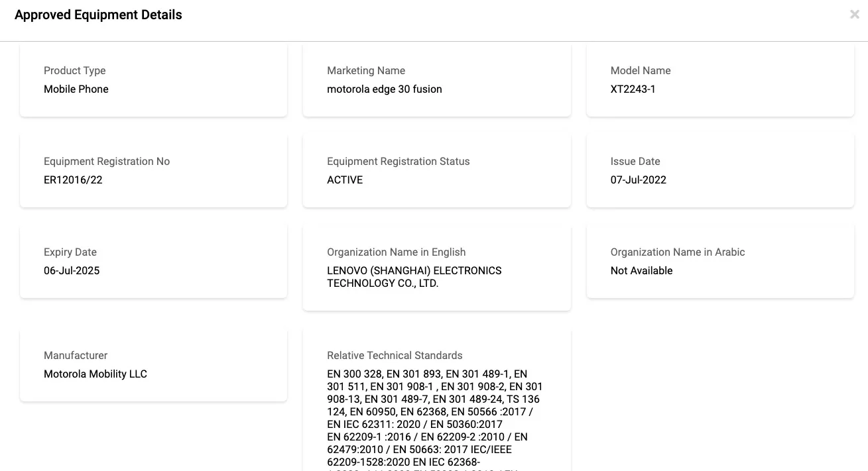Select the Issue Date card
Screen dimensions: 868x471
pyautogui.click(x=720, y=170)
